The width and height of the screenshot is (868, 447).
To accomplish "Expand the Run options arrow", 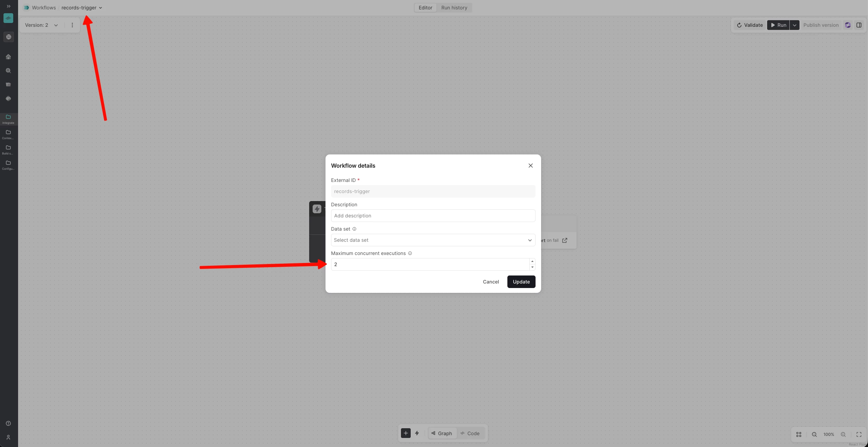I will pyautogui.click(x=795, y=25).
